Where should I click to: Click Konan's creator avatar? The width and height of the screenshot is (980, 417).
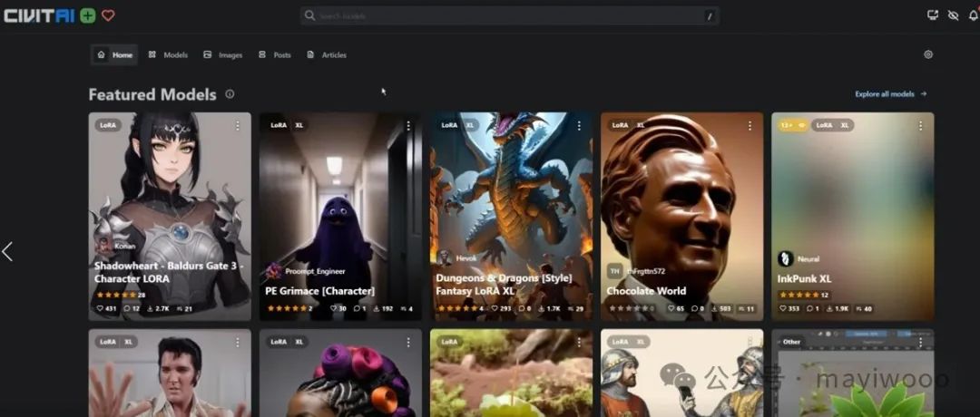(103, 246)
